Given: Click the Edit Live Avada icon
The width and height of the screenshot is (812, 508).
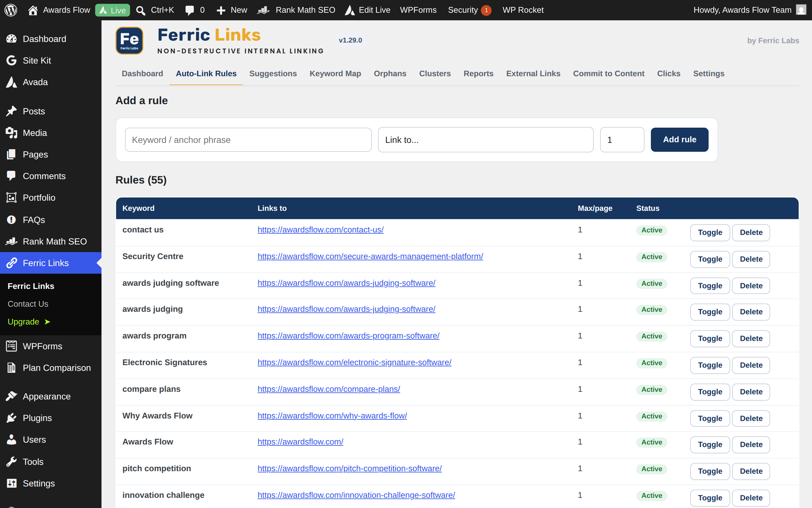Looking at the screenshot, I should (350, 10).
